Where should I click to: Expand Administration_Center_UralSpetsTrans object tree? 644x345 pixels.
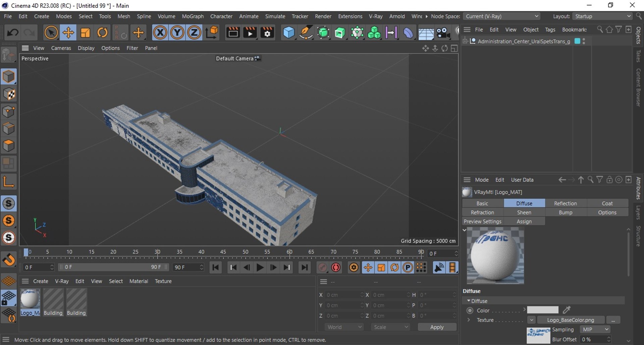[x=465, y=41]
